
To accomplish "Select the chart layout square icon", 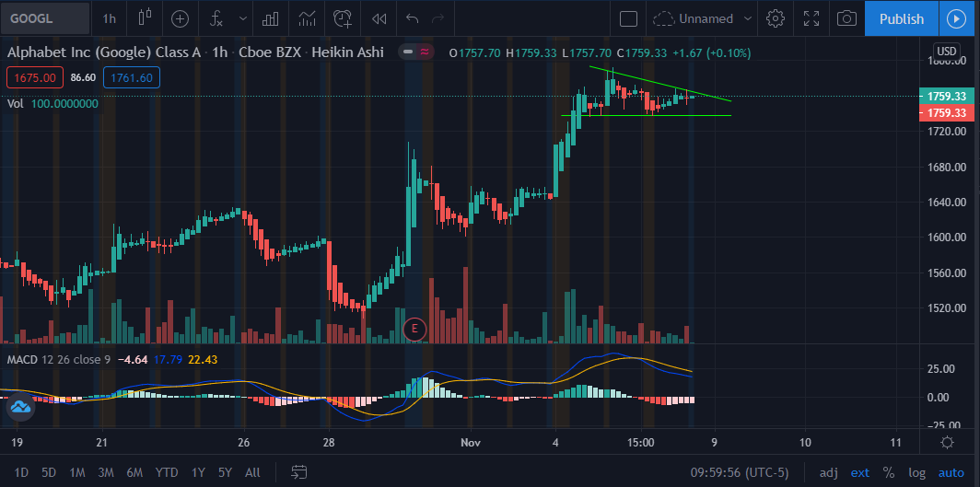I will coord(628,18).
